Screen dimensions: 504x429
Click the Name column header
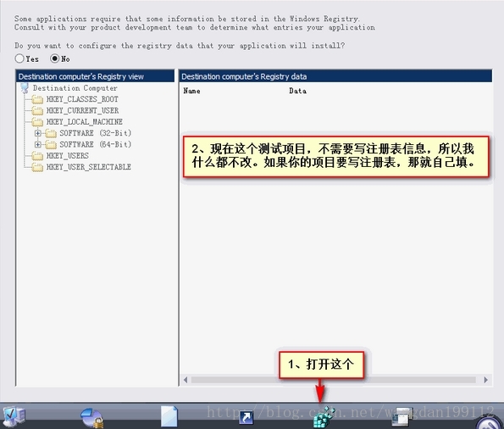point(192,91)
